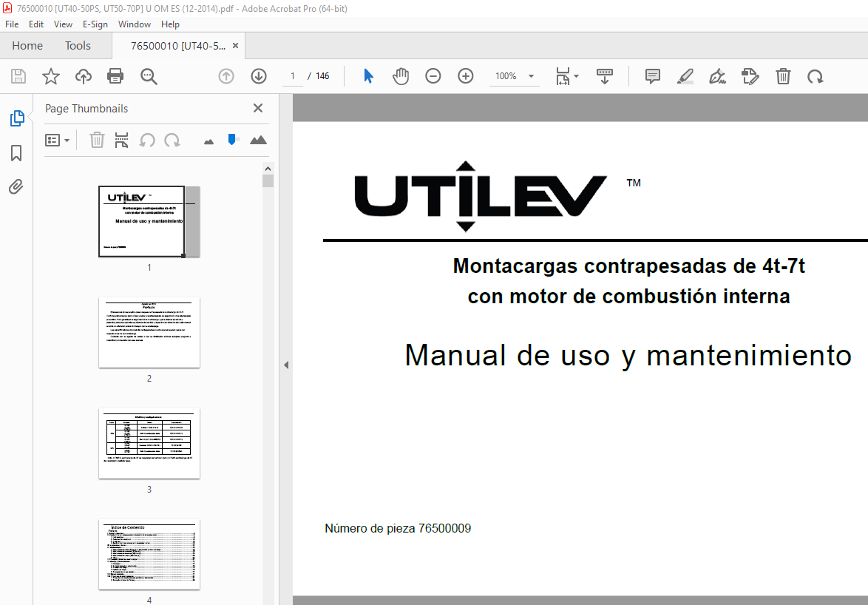Click thumbnails scrollbar up arrow
This screenshot has width=868, height=605.
[x=268, y=169]
